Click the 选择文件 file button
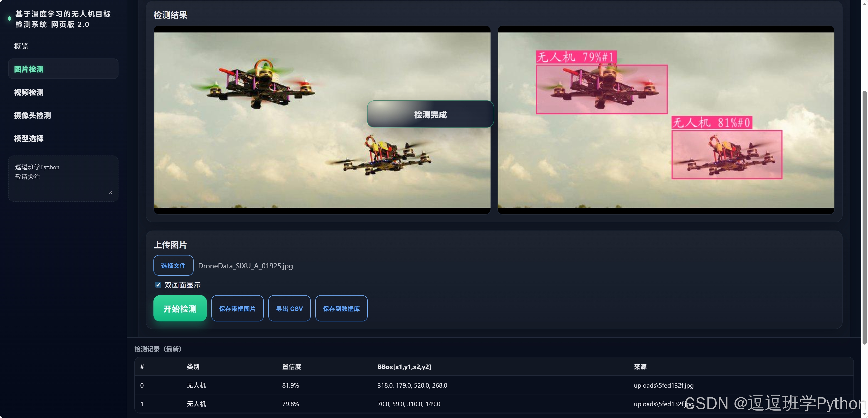 [x=173, y=265]
